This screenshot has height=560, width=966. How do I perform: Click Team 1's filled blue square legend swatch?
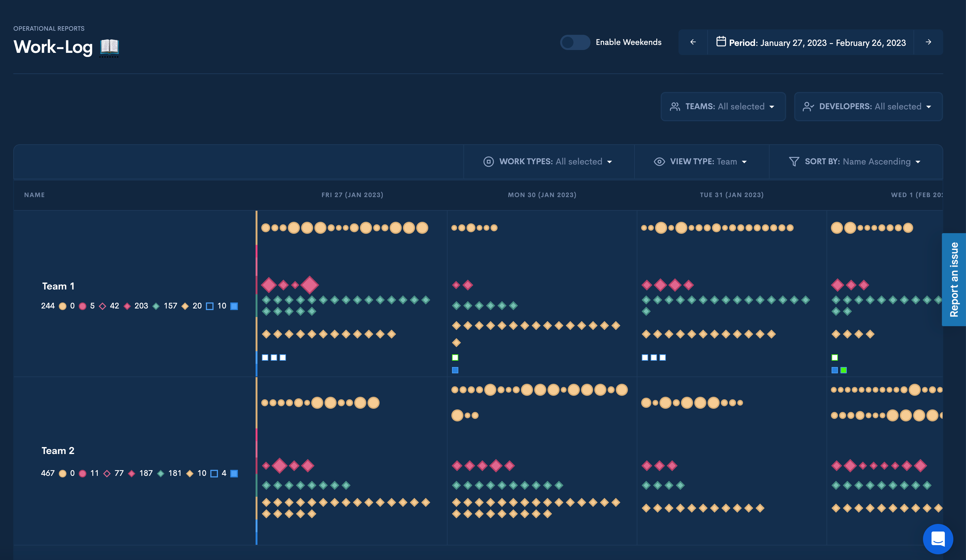[x=234, y=306]
